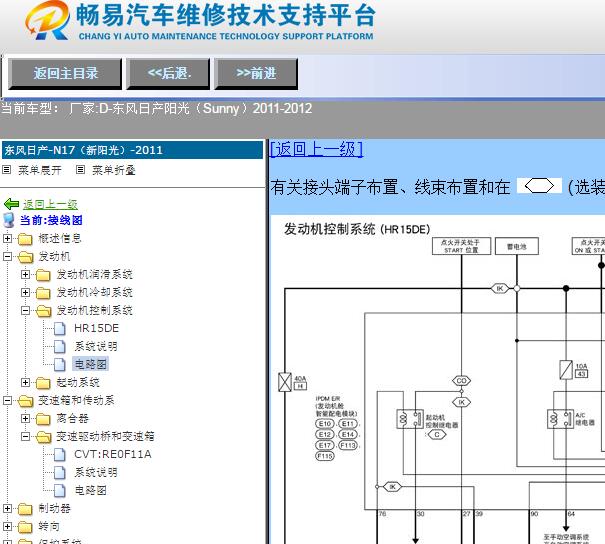
Task: Collapse 发动机控制系统 tree node
Action: (x=25, y=310)
